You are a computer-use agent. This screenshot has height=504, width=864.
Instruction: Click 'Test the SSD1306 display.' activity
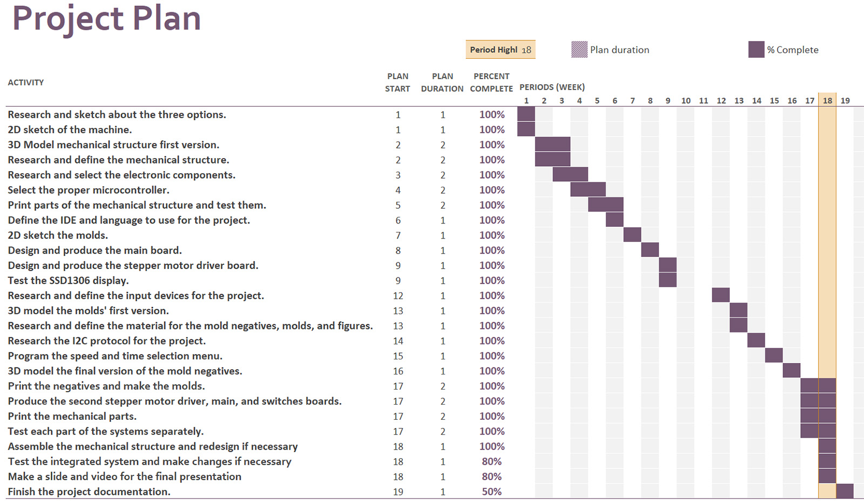(68, 281)
